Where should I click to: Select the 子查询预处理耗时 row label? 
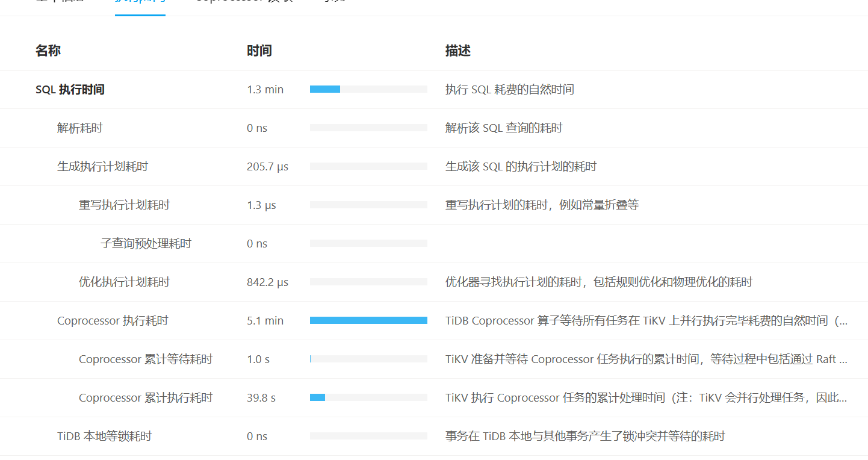[146, 244]
